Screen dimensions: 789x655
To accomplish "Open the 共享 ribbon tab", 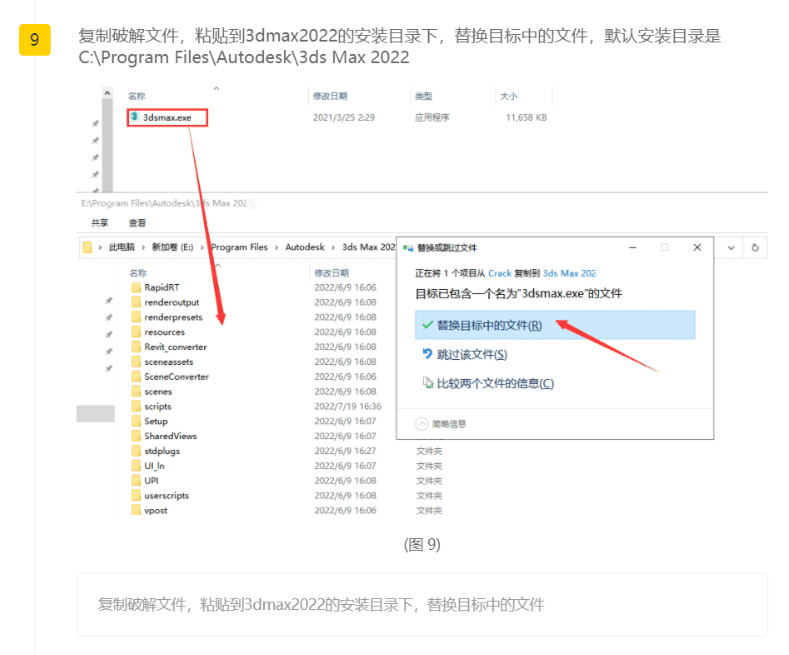I will (x=100, y=223).
